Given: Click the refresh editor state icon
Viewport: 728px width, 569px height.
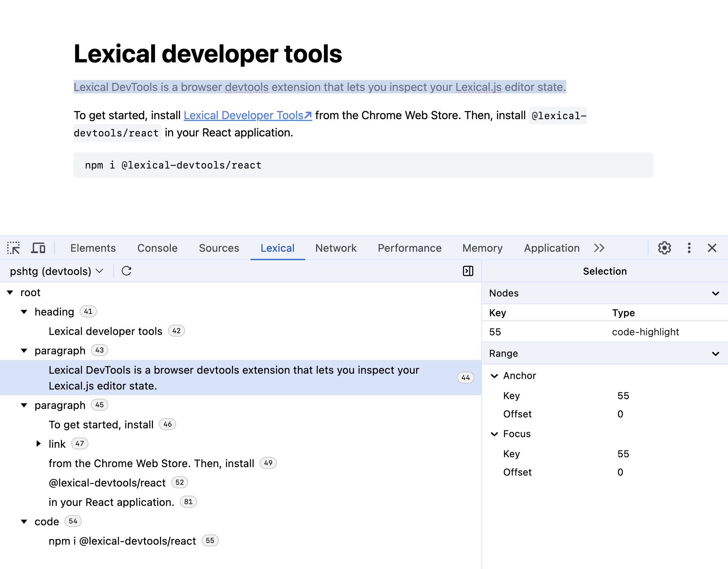Looking at the screenshot, I should coord(127,271).
